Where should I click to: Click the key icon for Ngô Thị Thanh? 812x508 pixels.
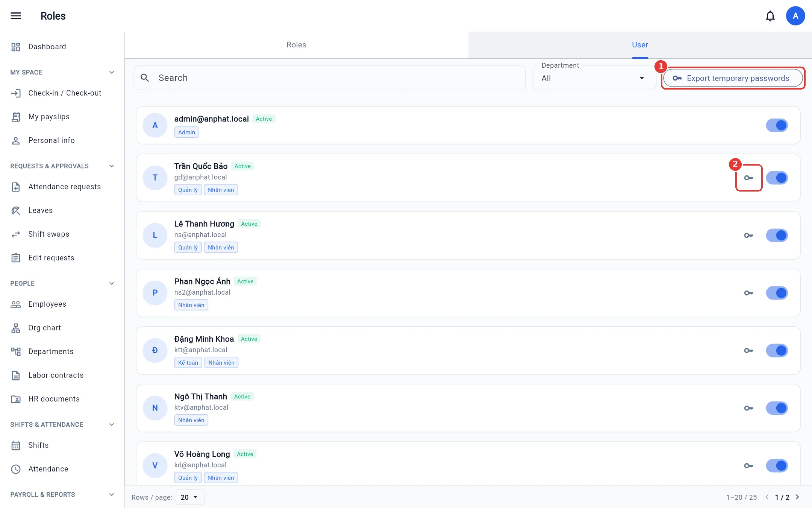tap(749, 408)
